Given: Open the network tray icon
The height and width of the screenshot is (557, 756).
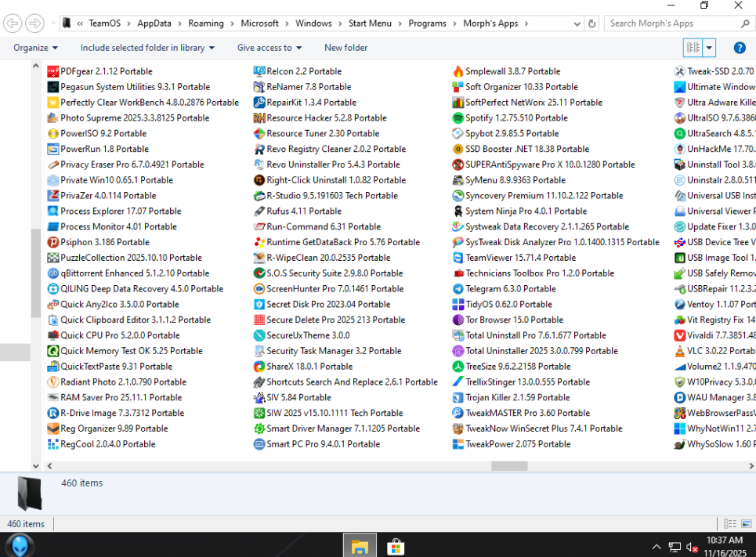Looking at the screenshot, I should [674, 548].
